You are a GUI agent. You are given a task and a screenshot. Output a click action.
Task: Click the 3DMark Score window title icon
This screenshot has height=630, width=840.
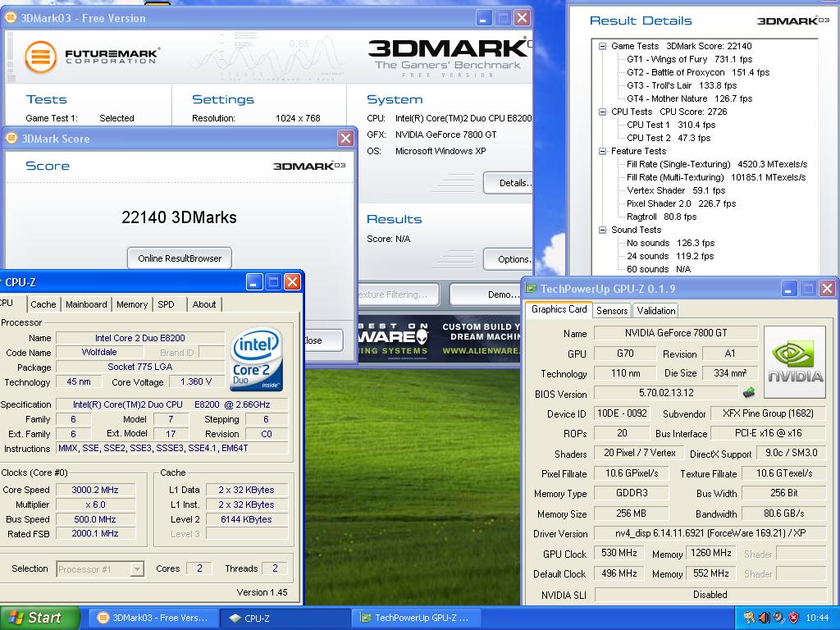(11, 138)
